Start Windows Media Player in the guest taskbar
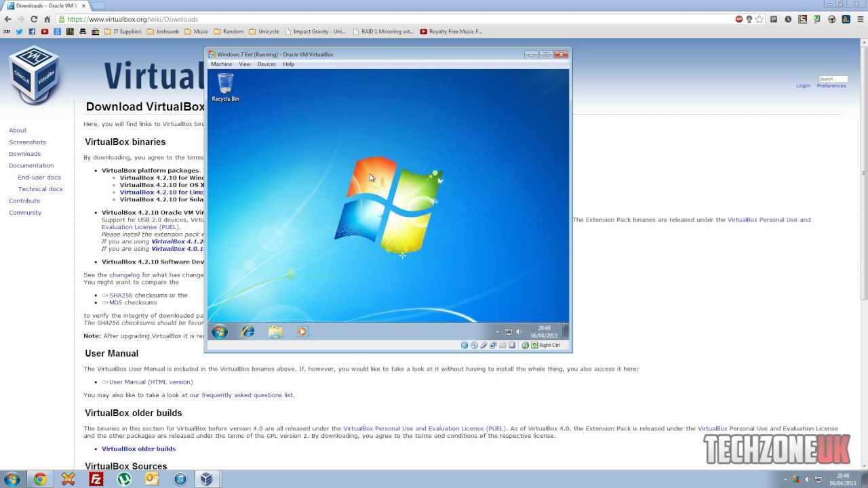This screenshot has width=868, height=488. (302, 331)
